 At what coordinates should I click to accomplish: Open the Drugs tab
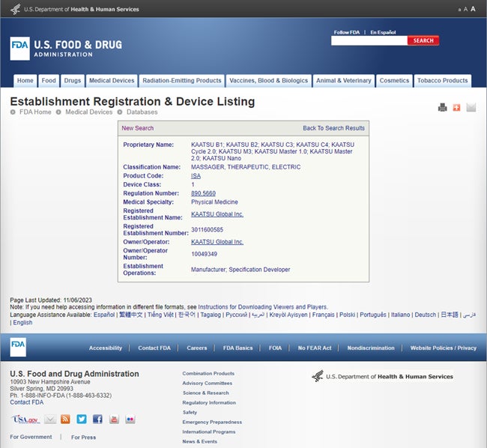[x=73, y=81]
